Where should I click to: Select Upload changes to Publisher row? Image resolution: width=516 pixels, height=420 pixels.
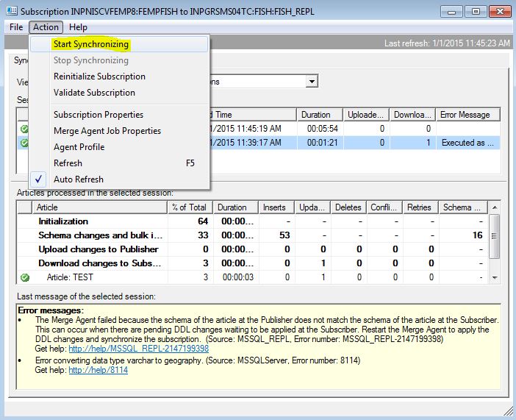click(x=253, y=249)
